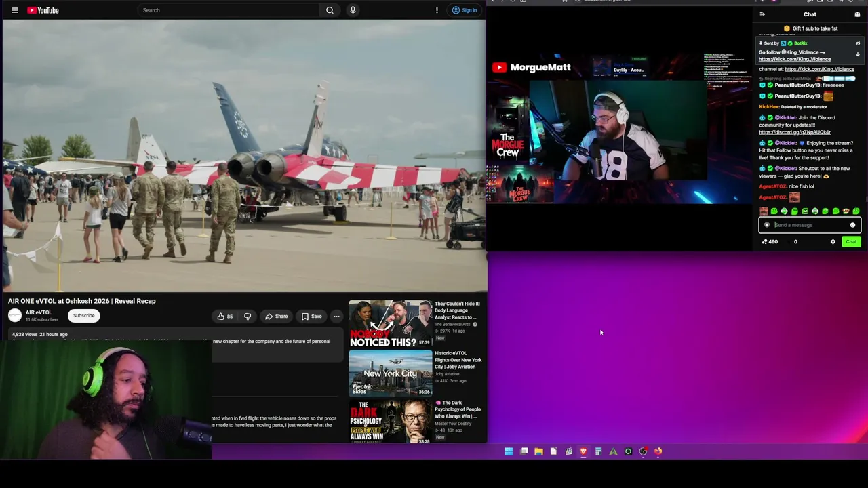Click AgentATOZ 'nice fish lol' message
Screen dimensions: 868x488
[787, 186]
